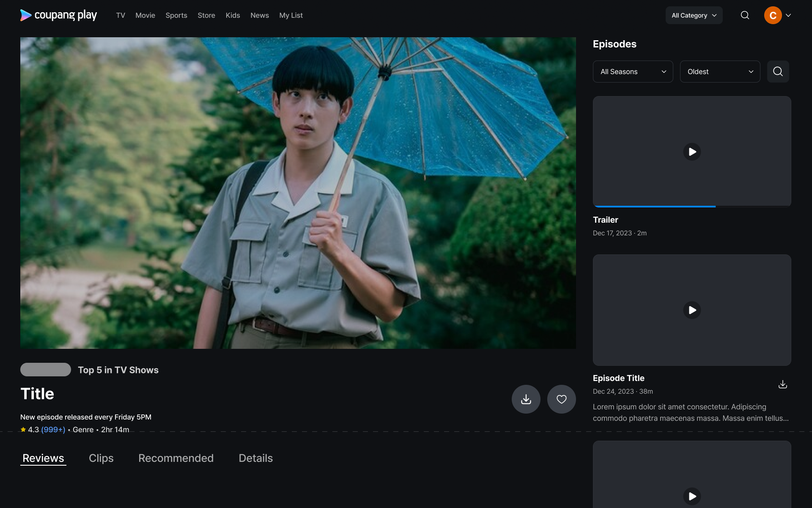Viewport: 812px width, 508px height.
Task: Play the Dec 24 episode thumbnail
Action: click(x=692, y=310)
